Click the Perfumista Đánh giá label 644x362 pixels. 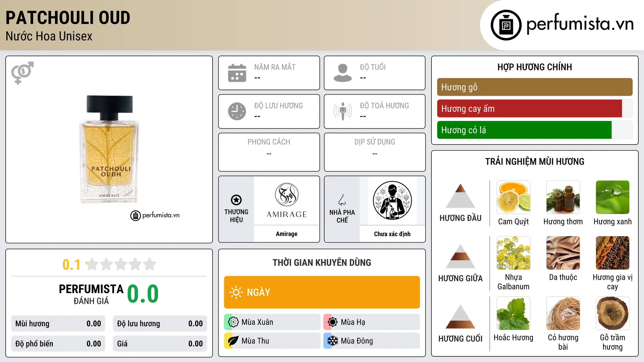pos(91,294)
